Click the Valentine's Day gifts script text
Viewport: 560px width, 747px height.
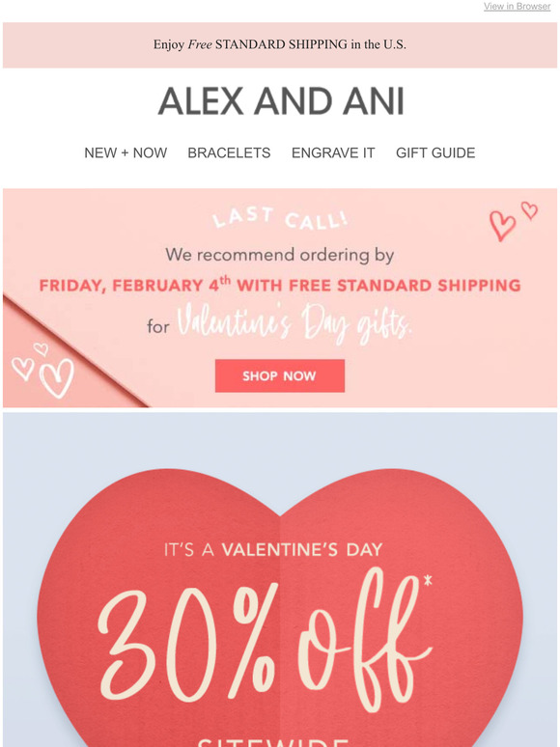click(x=294, y=324)
